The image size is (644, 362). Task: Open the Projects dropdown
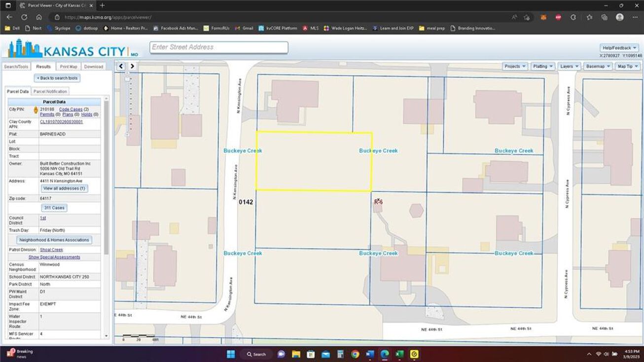[x=515, y=66]
